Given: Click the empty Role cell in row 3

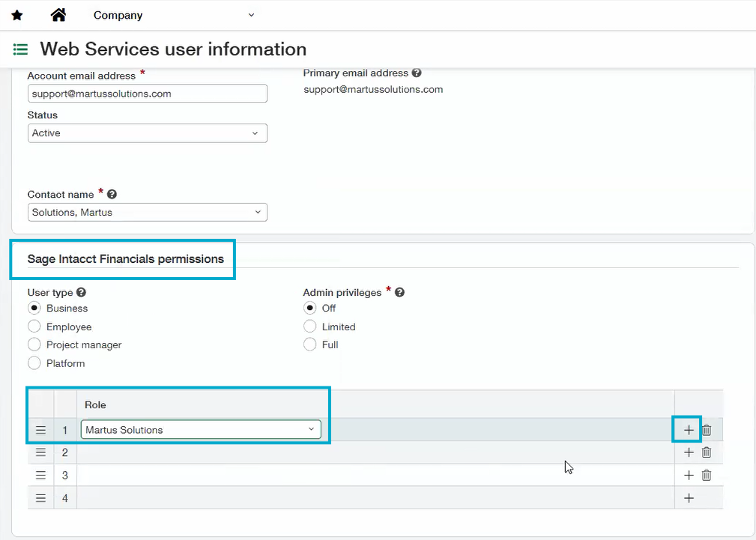Looking at the screenshot, I should tap(375, 476).
